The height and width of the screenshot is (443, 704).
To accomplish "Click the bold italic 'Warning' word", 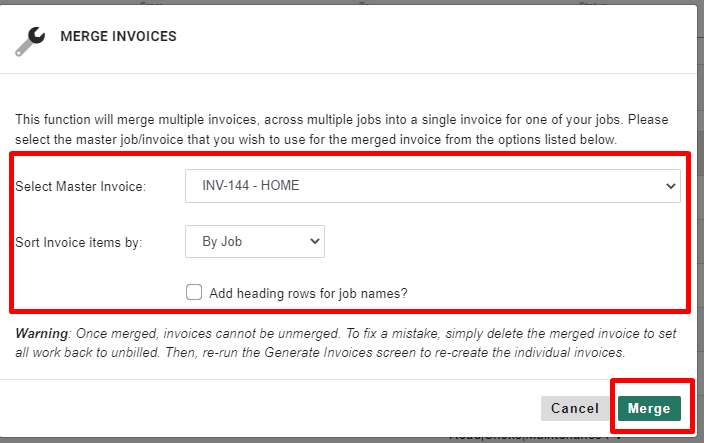I will click(42, 333).
